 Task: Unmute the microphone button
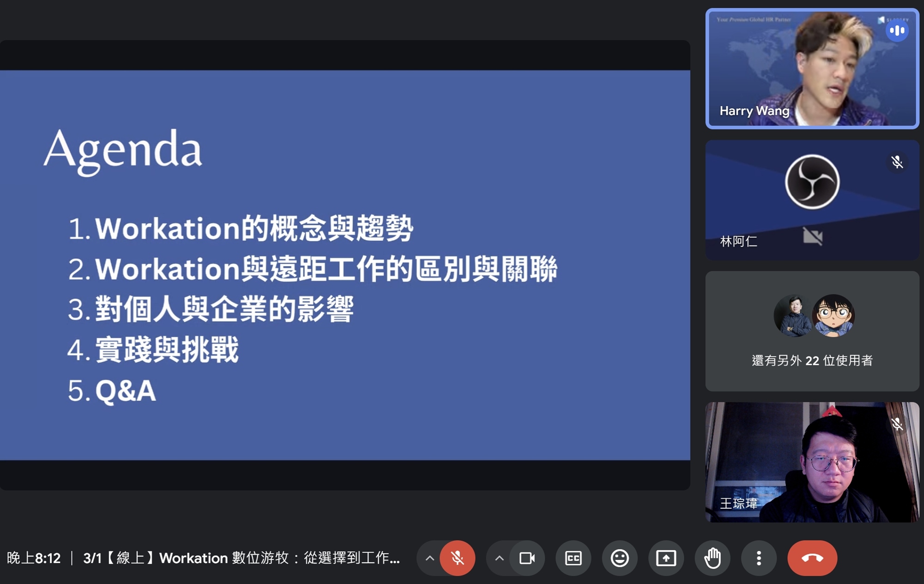click(x=457, y=558)
